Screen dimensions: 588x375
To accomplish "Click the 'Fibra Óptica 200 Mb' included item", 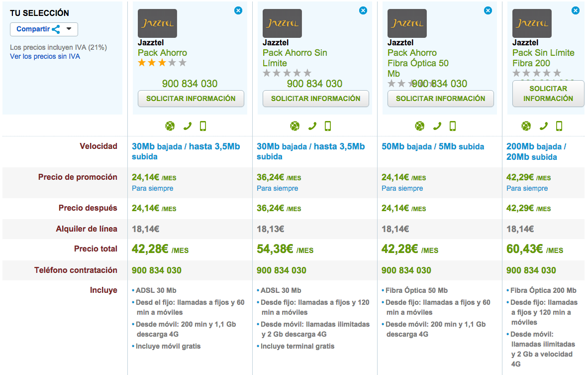I will pyautogui.click(x=543, y=290).
